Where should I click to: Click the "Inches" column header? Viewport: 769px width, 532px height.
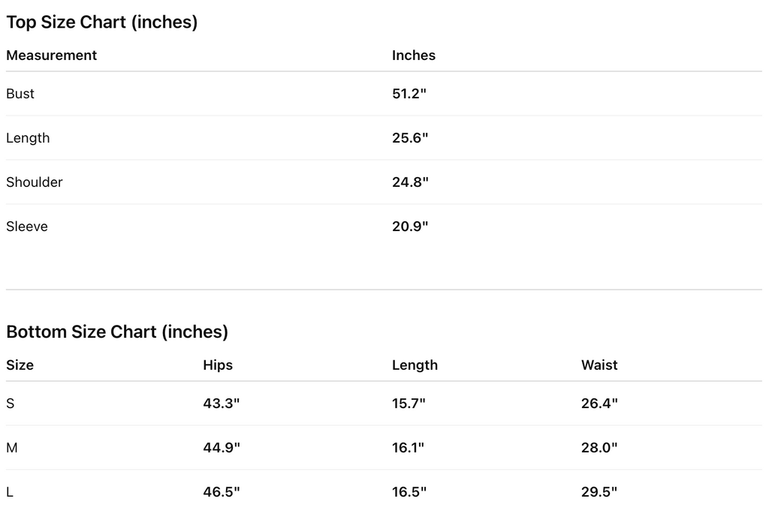(413, 56)
